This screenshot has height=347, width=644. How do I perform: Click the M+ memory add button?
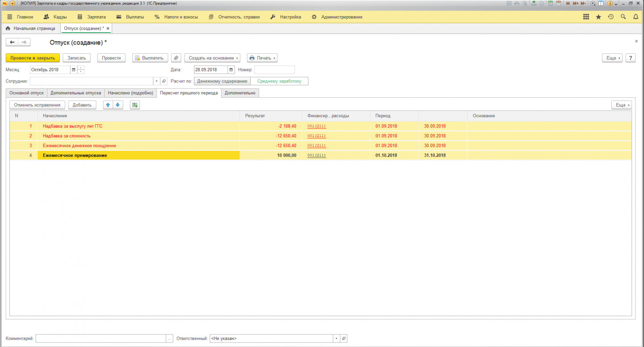pyautogui.click(x=575, y=3)
